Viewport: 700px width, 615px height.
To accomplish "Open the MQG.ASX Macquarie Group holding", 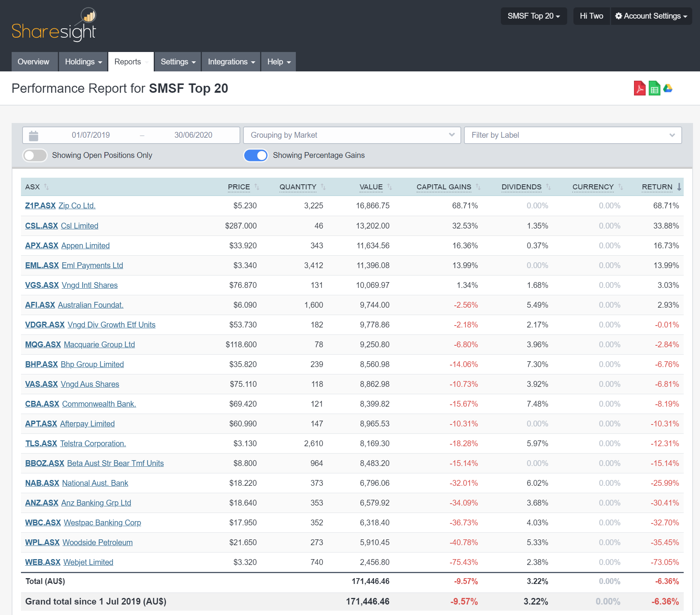I will pos(80,345).
